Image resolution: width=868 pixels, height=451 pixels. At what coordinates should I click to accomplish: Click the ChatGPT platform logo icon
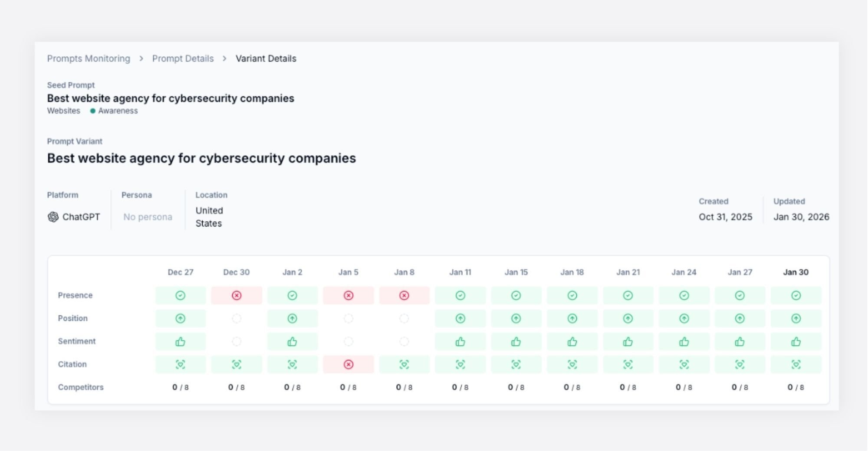53,217
